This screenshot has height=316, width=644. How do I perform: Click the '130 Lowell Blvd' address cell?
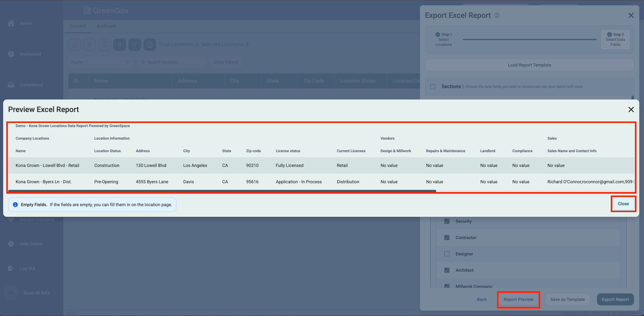151,165
